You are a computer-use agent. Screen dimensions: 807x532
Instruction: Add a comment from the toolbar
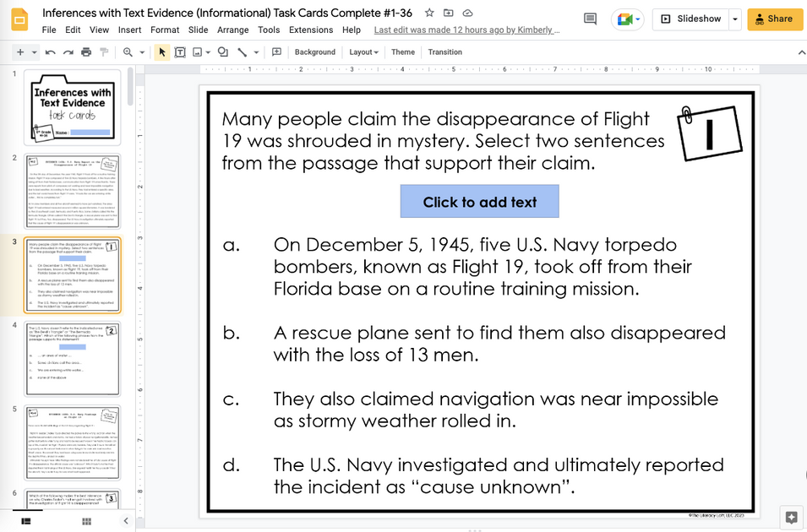[x=276, y=52]
